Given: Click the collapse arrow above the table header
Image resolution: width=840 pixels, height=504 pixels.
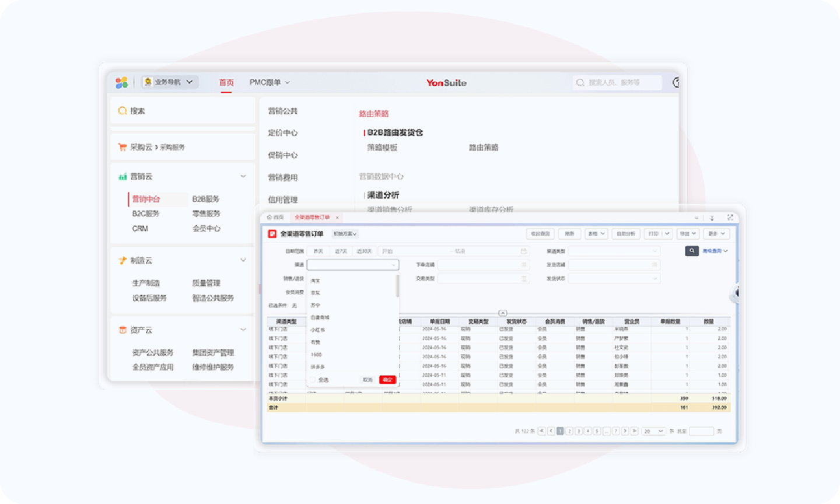Looking at the screenshot, I should click(503, 313).
